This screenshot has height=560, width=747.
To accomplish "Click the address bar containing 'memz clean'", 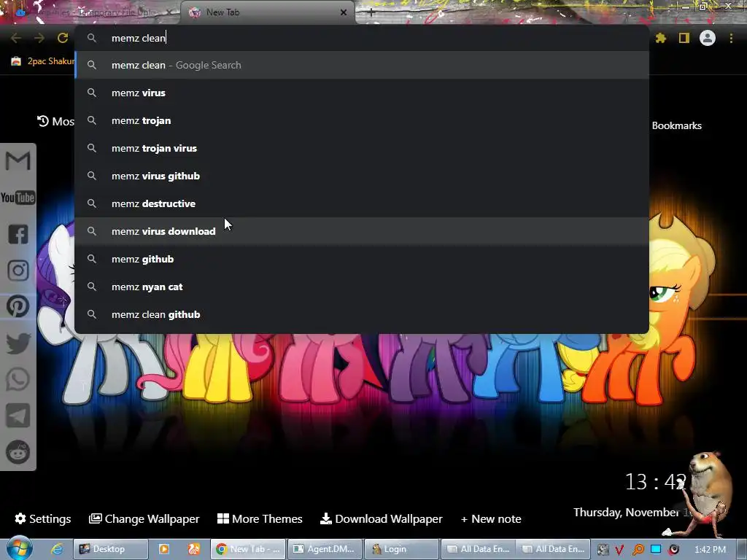I will pyautogui.click(x=362, y=38).
